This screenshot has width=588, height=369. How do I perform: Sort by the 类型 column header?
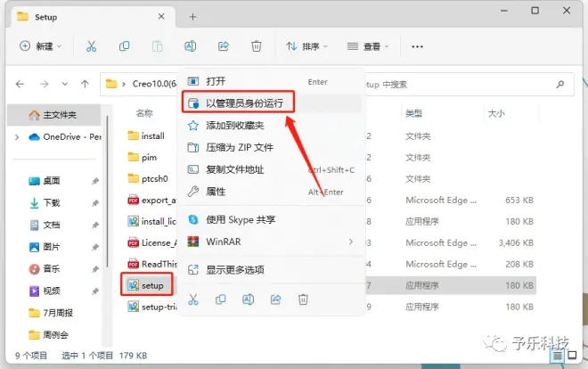tap(413, 113)
